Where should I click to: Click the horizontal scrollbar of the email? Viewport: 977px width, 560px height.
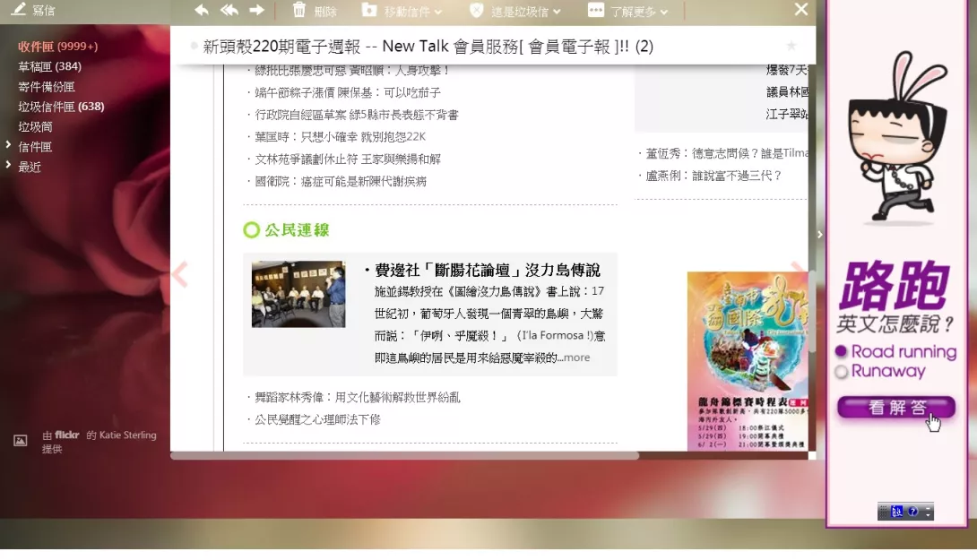coord(405,456)
